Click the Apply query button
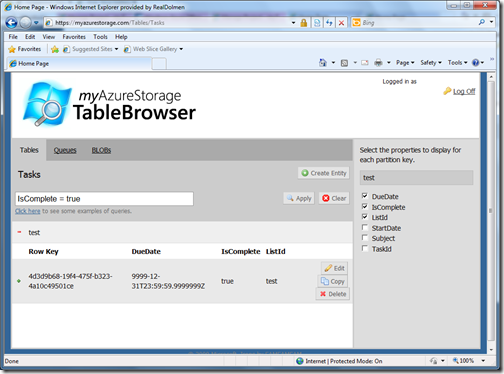This screenshot has height=374, width=504. pos(299,198)
